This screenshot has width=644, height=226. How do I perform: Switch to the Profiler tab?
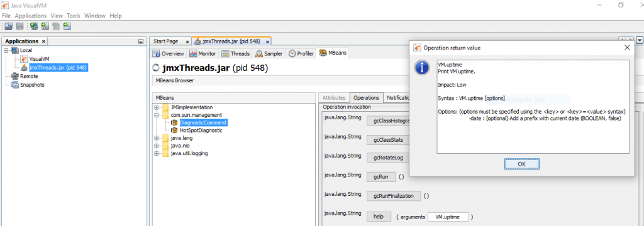[301, 54]
